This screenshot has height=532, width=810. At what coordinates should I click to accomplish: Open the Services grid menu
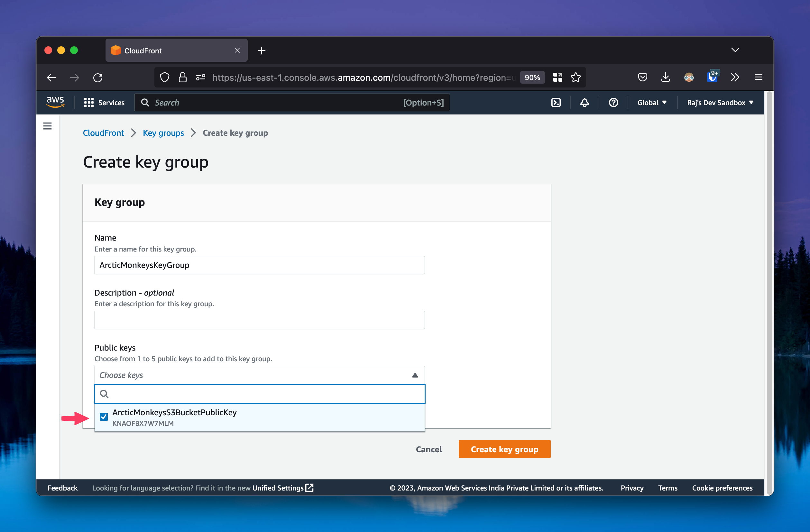(x=104, y=103)
